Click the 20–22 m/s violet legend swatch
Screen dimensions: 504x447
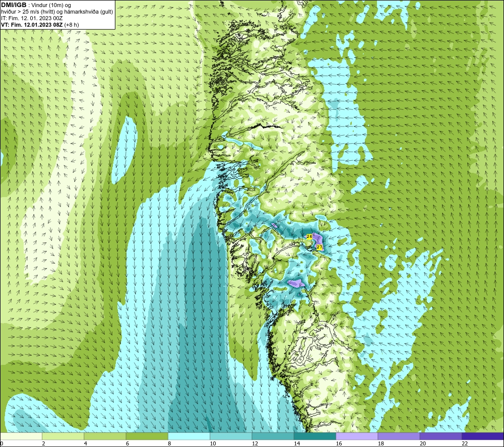pyautogui.click(x=440, y=436)
